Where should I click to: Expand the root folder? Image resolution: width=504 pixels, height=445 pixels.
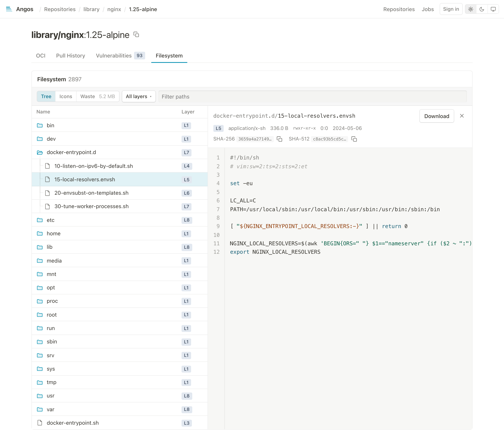click(x=119, y=315)
